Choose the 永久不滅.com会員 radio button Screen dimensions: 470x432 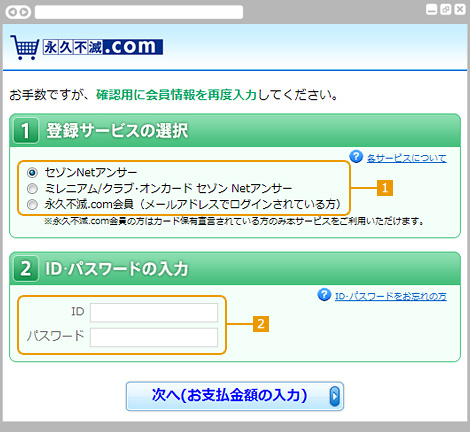click(32, 204)
